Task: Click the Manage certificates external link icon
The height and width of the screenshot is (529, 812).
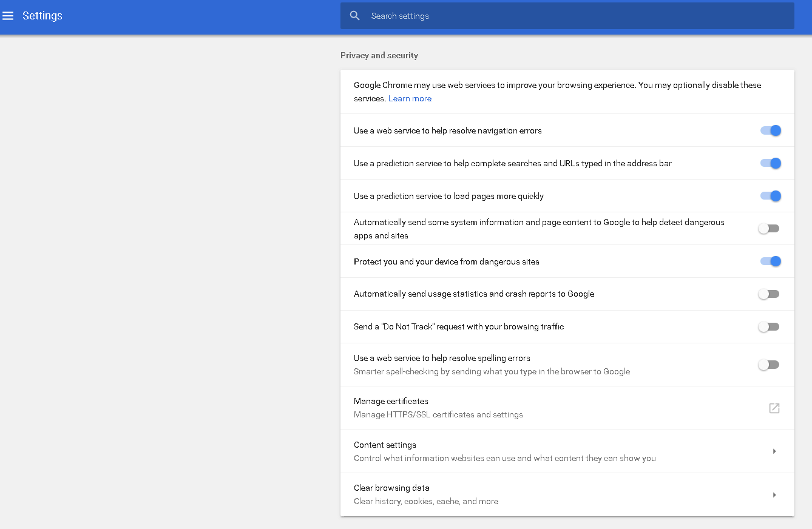Action: [774, 408]
